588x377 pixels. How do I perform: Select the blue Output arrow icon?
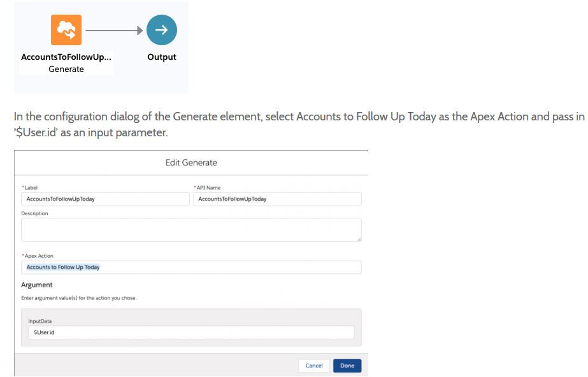(x=162, y=30)
